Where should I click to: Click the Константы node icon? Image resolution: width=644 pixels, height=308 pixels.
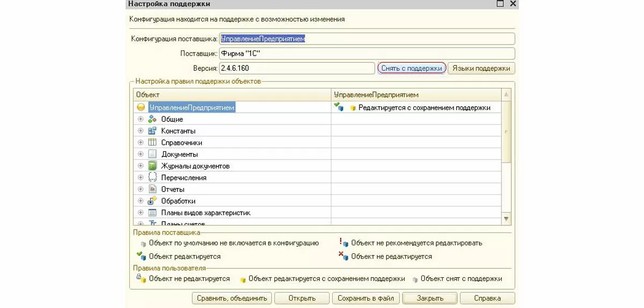pos(152,131)
